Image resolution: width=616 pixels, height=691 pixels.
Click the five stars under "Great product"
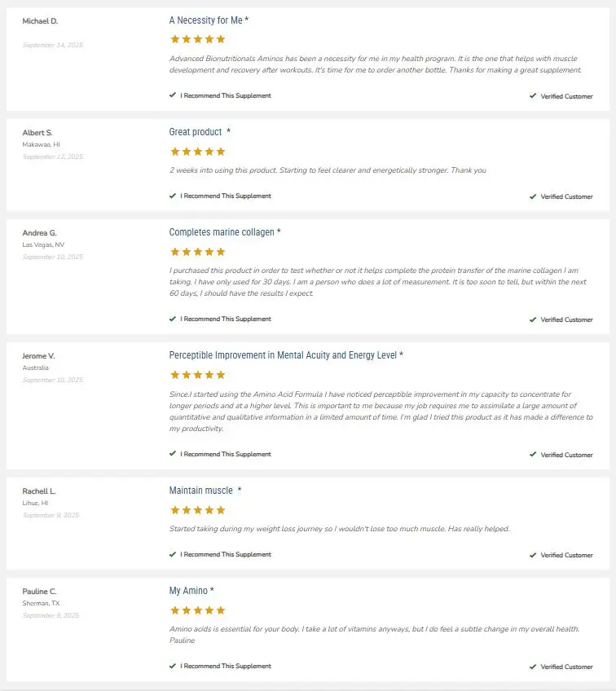click(x=197, y=152)
